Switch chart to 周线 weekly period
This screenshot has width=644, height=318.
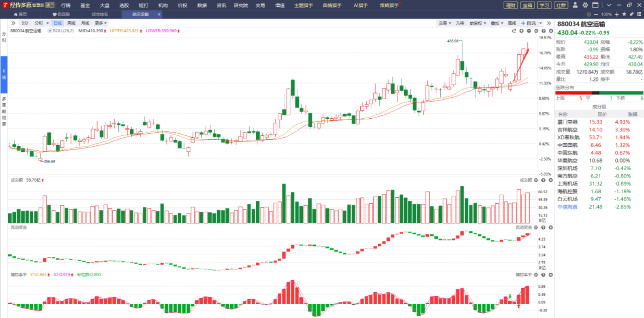tap(71, 23)
